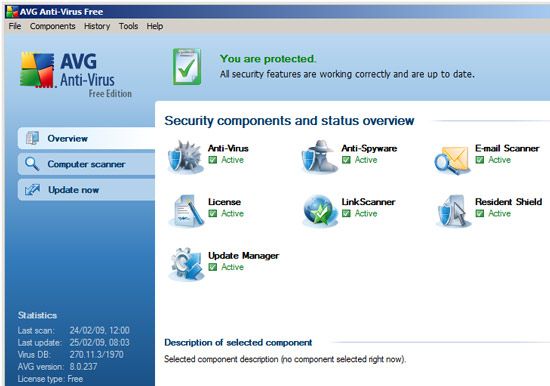
Task: Select the LinkScanner globe icon
Action: click(x=320, y=211)
